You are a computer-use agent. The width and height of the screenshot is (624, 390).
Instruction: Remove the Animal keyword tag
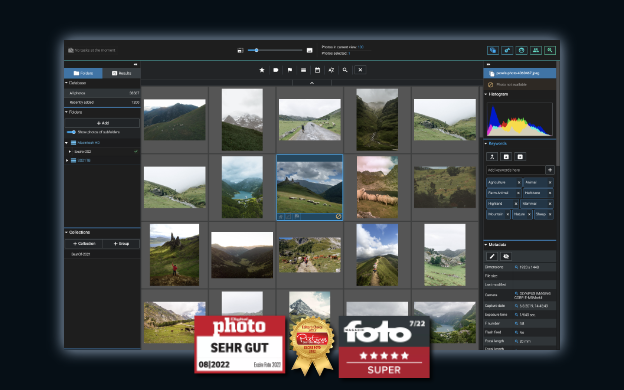550,182
